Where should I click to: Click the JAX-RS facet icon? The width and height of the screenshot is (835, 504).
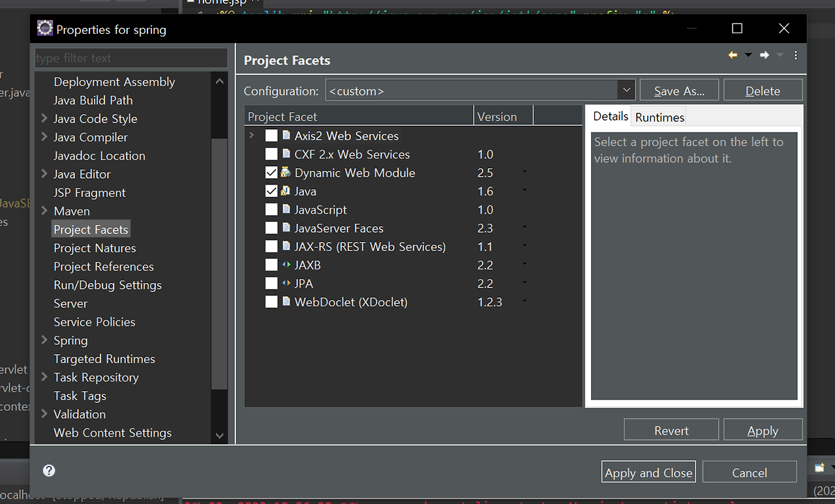tap(286, 246)
